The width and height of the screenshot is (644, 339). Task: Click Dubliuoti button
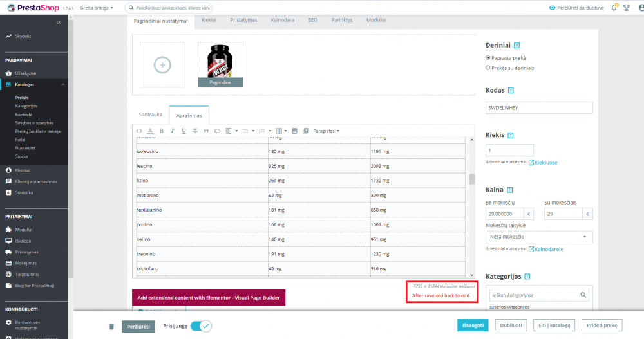[511, 325]
